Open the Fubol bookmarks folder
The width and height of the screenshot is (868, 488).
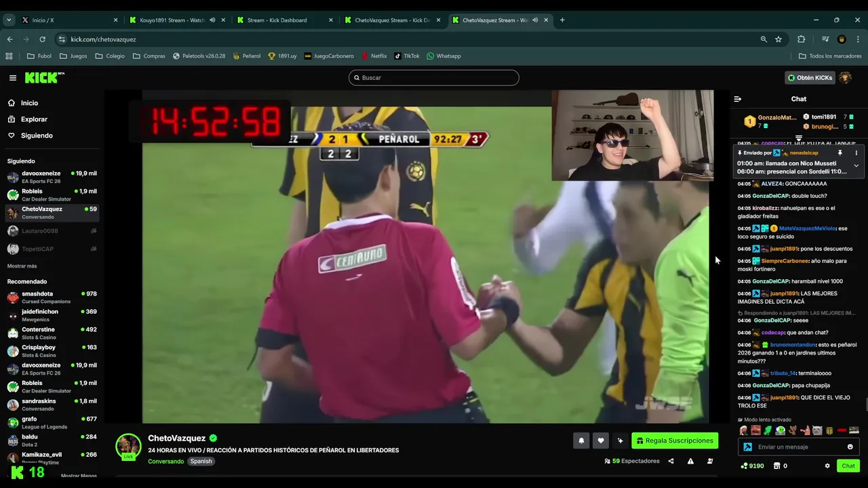[x=39, y=56]
